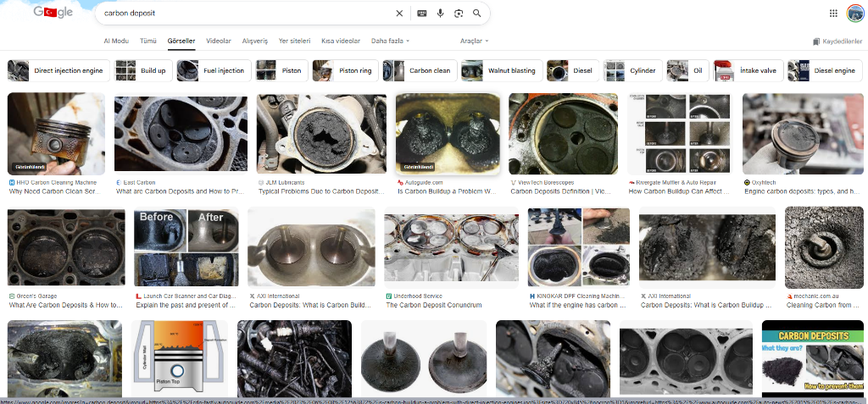Image resolution: width=868 pixels, height=404 pixels.
Task: Switch to the Tümü results tab
Action: coord(147,41)
